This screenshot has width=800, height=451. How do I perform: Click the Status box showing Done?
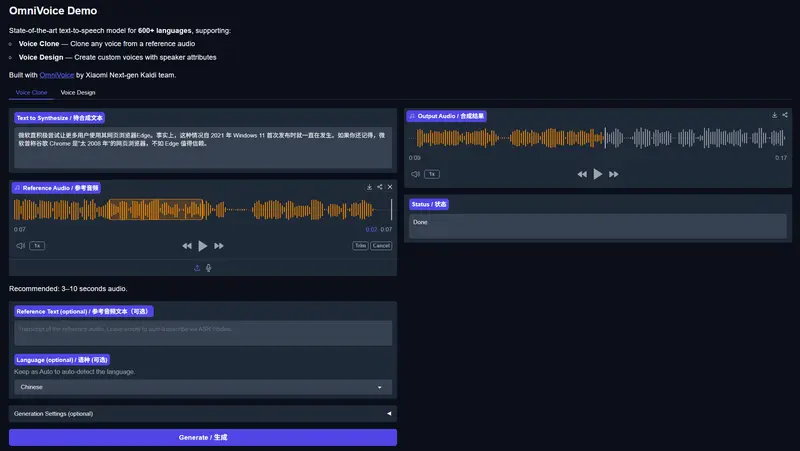(x=597, y=226)
